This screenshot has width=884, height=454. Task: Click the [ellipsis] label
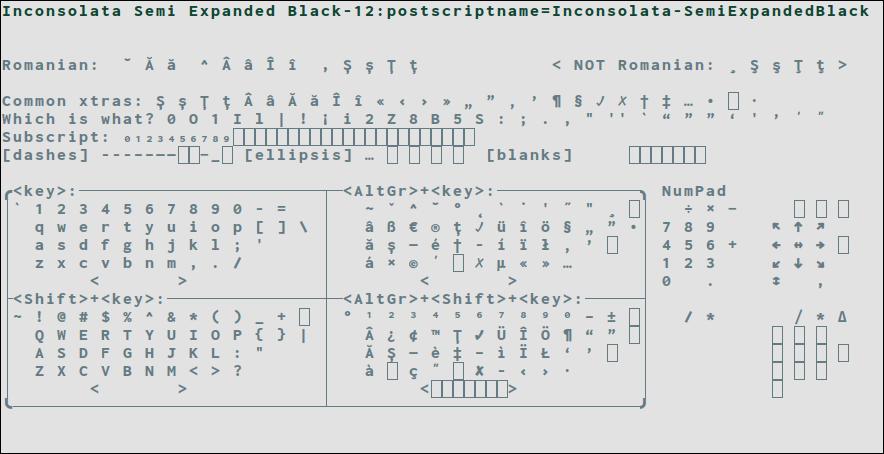(298, 155)
